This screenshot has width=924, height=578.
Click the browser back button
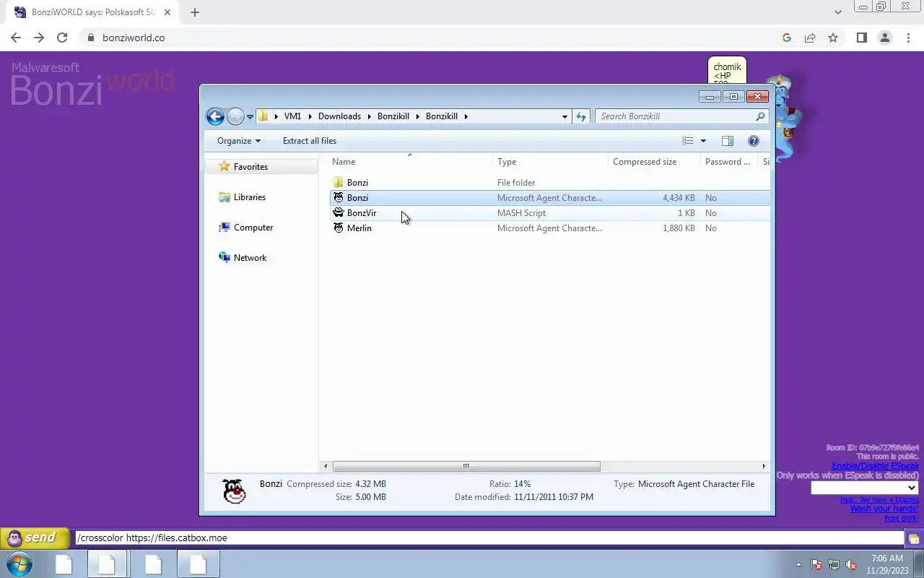[16, 38]
